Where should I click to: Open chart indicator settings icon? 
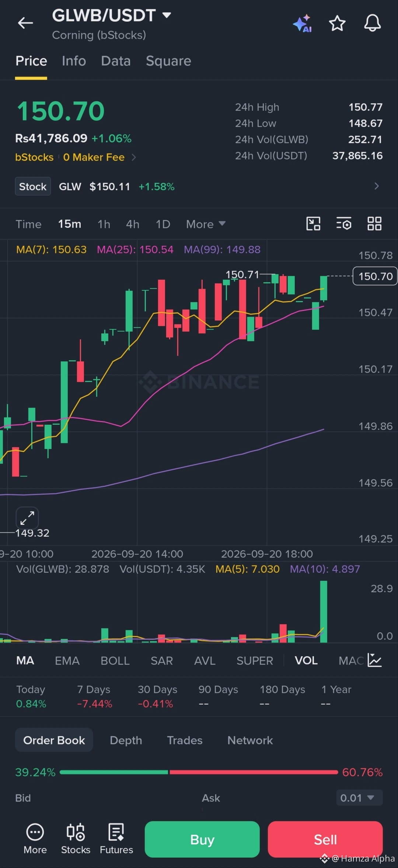coord(344,223)
